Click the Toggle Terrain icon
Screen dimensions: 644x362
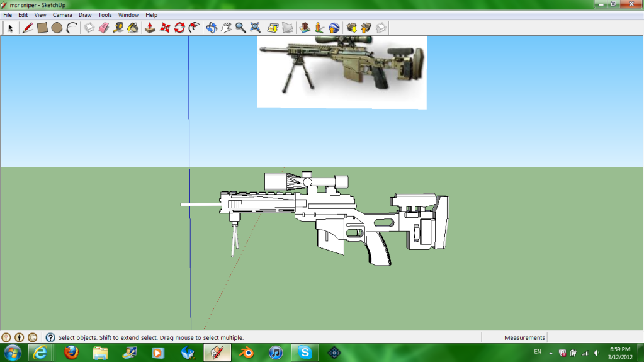[x=288, y=28]
